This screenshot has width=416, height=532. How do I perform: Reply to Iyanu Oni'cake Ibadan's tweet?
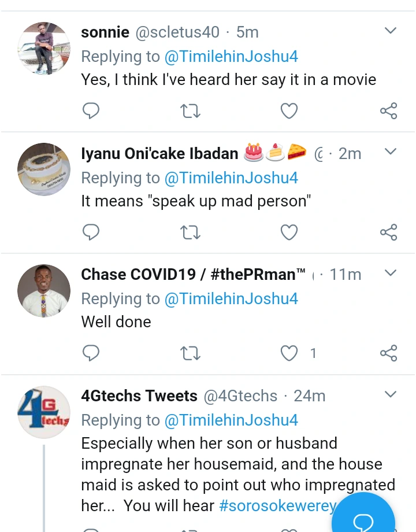(x=91, y=232)
